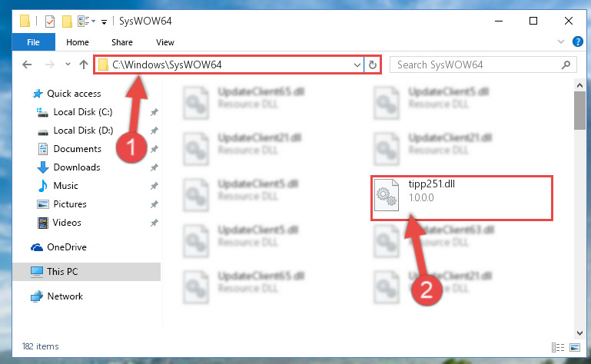Refresh the SysWOW64 folder view
591x364 pixels.
click(373, 65)
